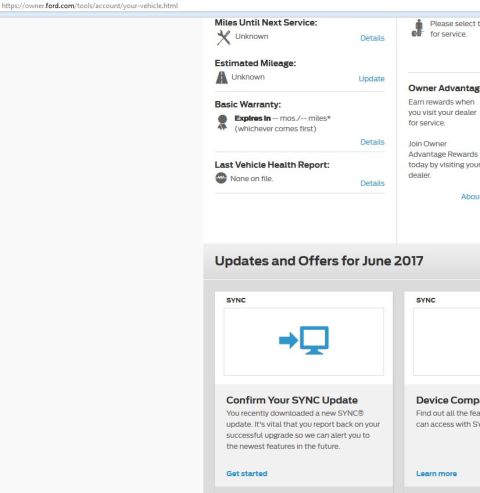This screenshot has height=493, width=480.
Task: Click Learn more on Device Compatibility card
Action: click(436, 473)
